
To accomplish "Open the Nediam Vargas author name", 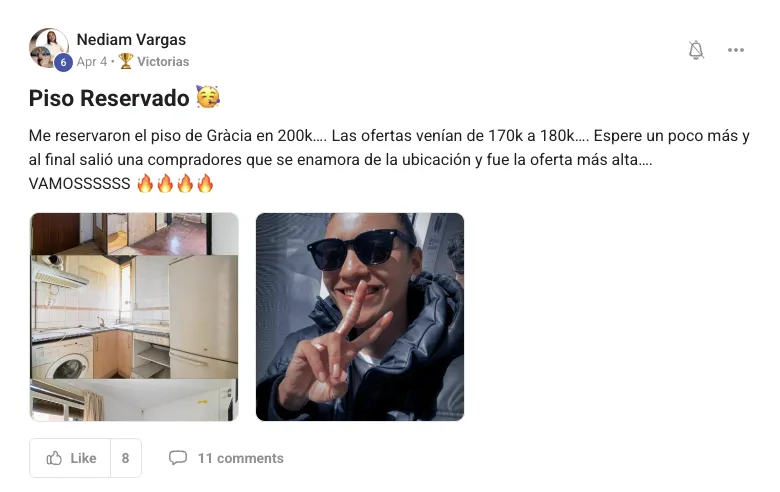I will 131,39.
